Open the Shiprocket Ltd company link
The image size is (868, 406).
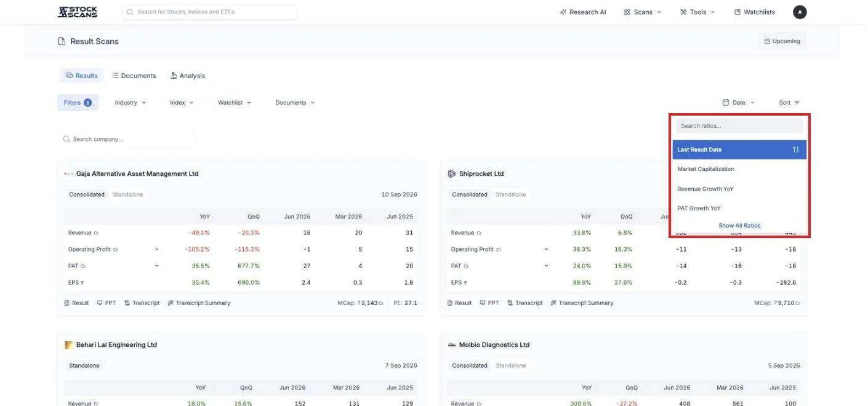[481, 174]
